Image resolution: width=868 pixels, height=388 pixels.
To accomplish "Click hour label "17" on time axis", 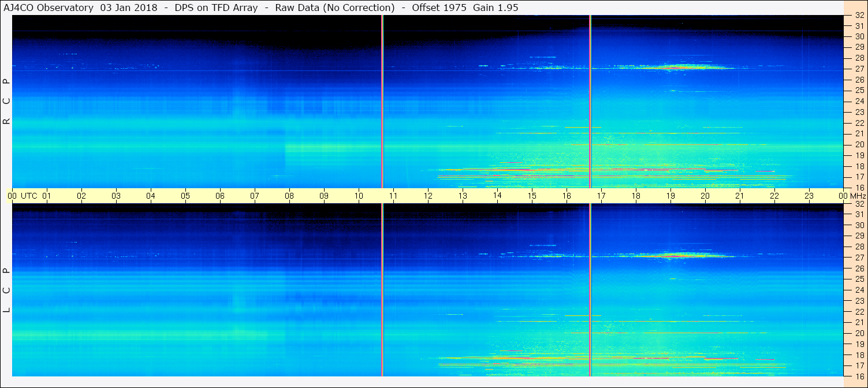I will 601,196.
